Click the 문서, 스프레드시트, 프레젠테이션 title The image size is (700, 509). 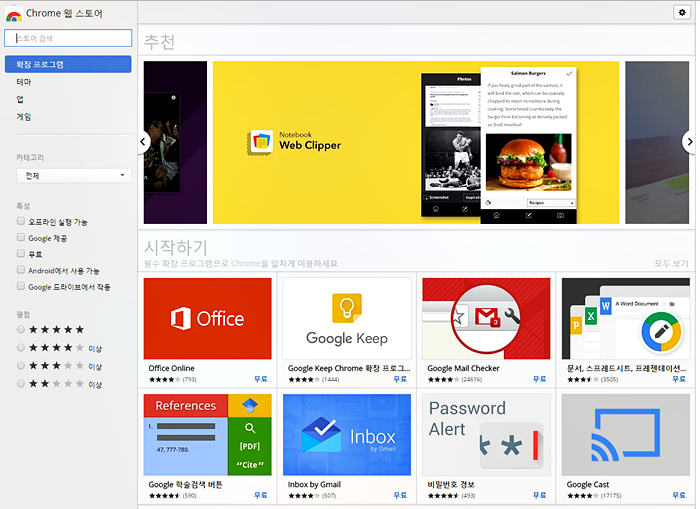(626, 368)
